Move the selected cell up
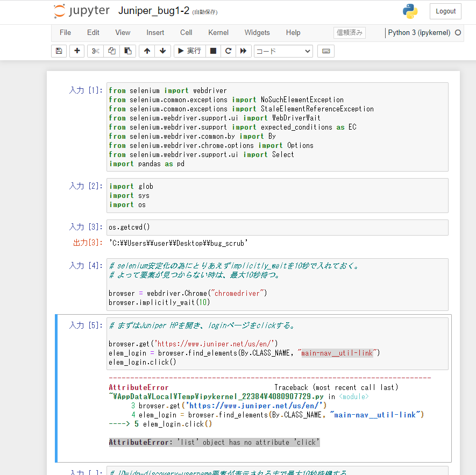This screenshot has height=475, width=476. (147, 51)
